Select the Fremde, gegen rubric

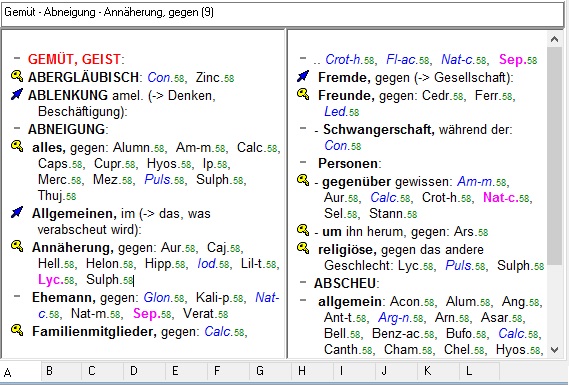tap(415, 78)
